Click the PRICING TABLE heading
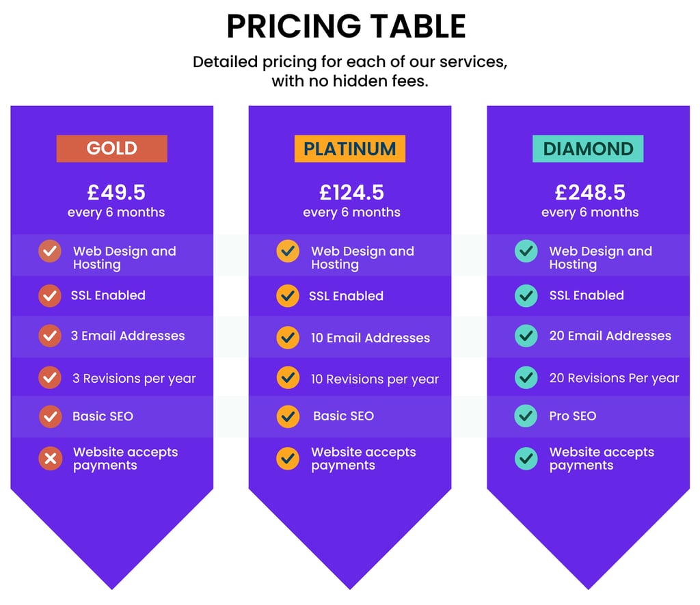The height and width of the screenshot is (605, 700). tap(346, 27)
